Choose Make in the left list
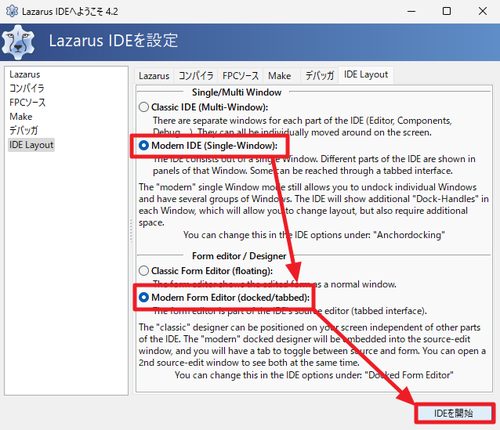This screenshot has width=500, height=430. pyautogui.click(x=21, y=117)
